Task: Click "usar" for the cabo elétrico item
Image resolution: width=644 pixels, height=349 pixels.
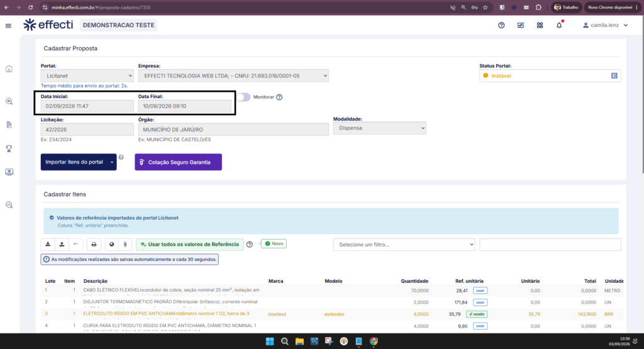Action: 480,291
